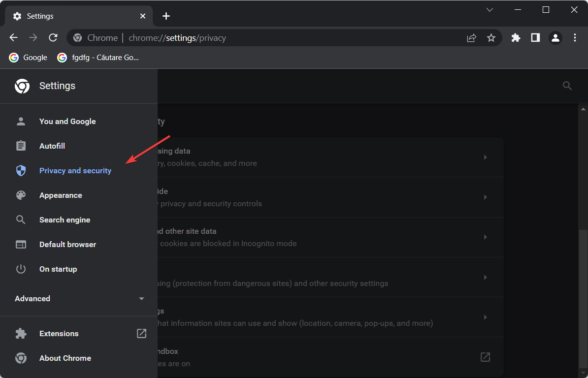588x378 pixels.
Task: Click the Search engine magnifier icon
Action: [21, 220]
